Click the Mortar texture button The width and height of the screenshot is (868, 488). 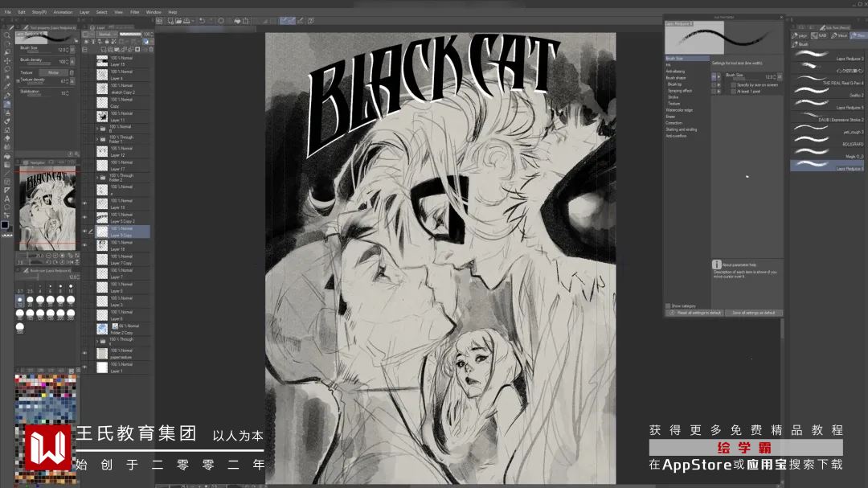coord(53,72)
